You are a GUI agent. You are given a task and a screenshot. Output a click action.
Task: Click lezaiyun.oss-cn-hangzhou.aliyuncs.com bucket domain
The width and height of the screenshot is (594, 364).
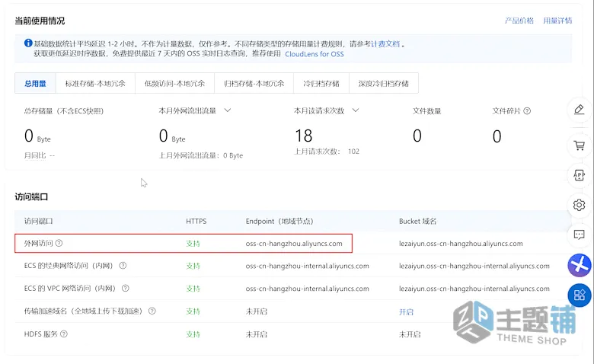tap(461, 244)
